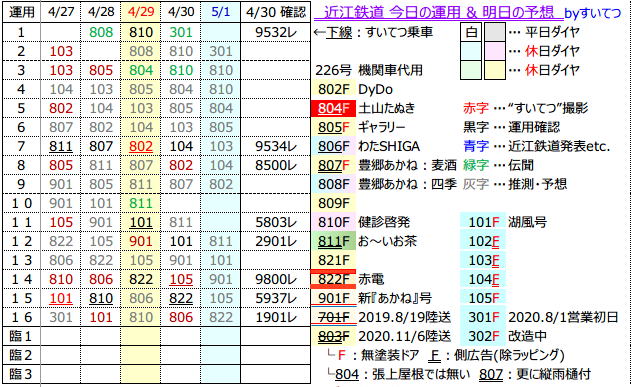Open the 近江鉄道 今日の運用 & 明日の予想 title link
The width and height of the screenshot is (631, 387).
[x=438, y=12]
